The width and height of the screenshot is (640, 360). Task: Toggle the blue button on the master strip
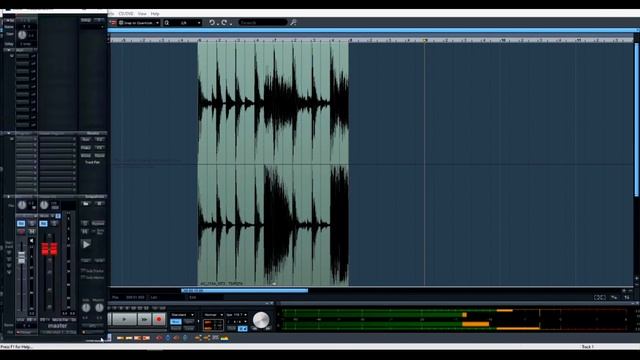(x=43, y=223)
